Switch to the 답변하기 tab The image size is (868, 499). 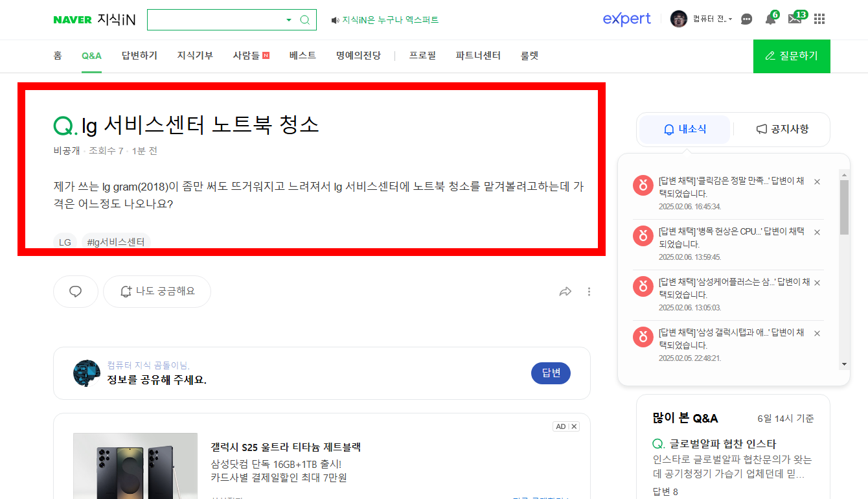pyautogui.click(x=139, y=56)
